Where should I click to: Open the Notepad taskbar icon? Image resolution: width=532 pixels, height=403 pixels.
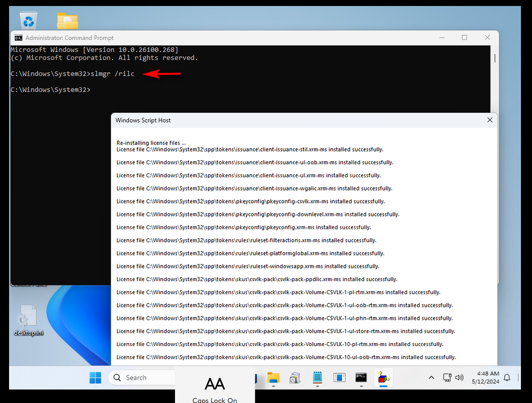(317, 378)
